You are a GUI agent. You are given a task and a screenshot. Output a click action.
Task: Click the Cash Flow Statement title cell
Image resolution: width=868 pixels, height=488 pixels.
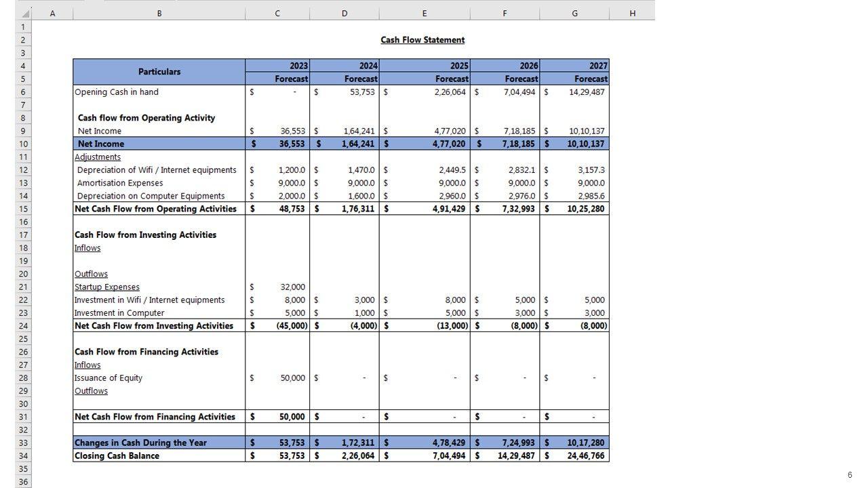coord(422,40)
